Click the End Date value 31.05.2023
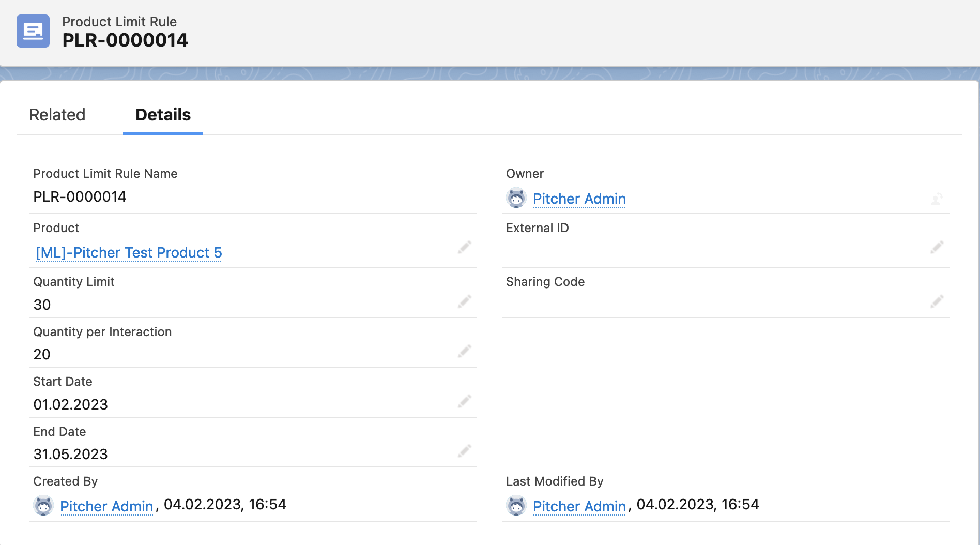980x545 pixels. pyautogui.click(x=71, y=454)
